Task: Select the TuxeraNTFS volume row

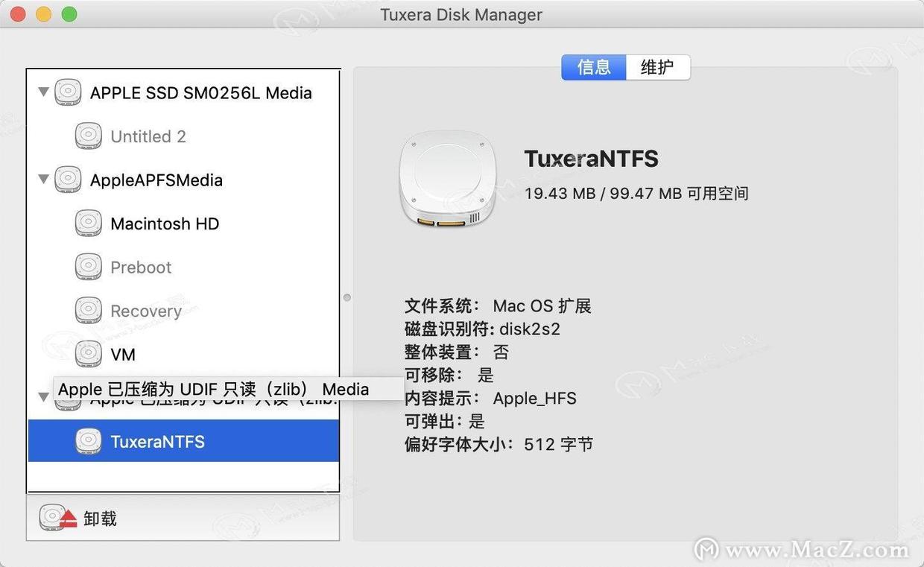Action: pos(183,440)
